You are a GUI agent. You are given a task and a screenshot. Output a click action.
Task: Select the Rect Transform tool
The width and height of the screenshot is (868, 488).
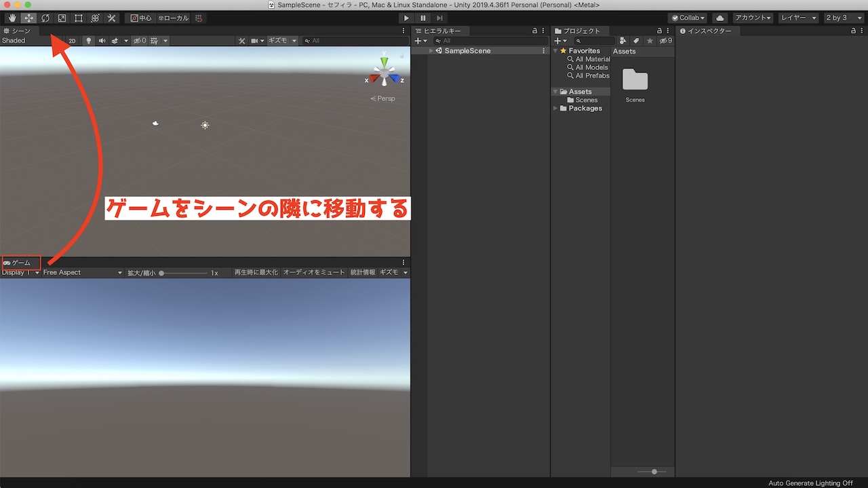coord(77,18)
